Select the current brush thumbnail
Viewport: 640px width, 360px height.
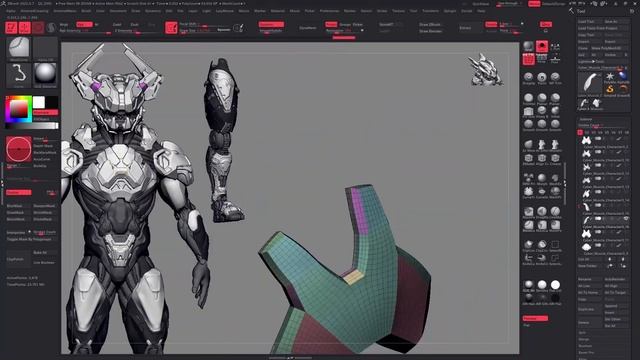click(18, 48)
